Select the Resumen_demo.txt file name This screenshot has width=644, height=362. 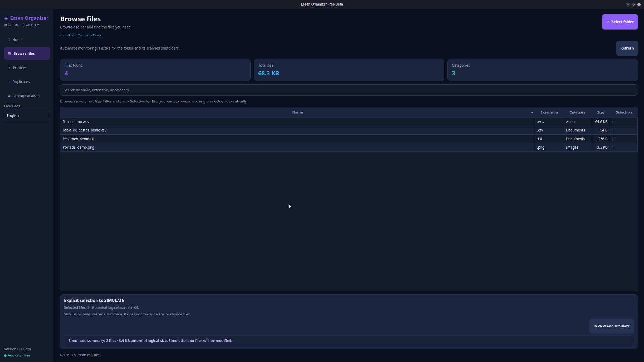point(79,139)
